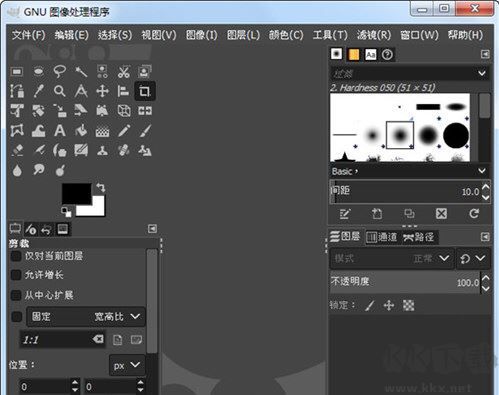This screenshot has width=499, height=395.
Task: Select the Bucket Fill tool
Action: point(81,130)
